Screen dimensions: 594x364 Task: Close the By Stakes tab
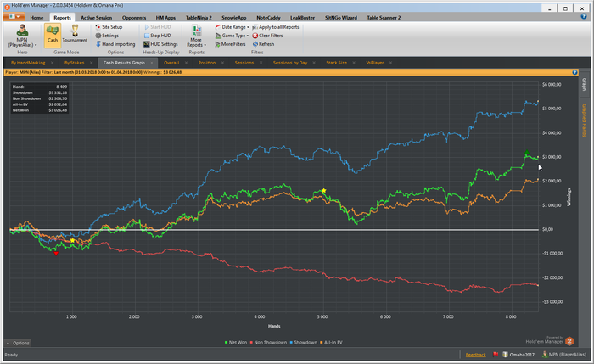click(92, 63)
